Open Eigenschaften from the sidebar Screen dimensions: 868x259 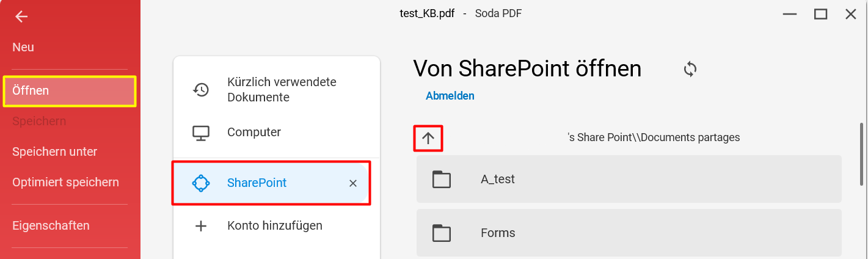[x=51, y=225]
